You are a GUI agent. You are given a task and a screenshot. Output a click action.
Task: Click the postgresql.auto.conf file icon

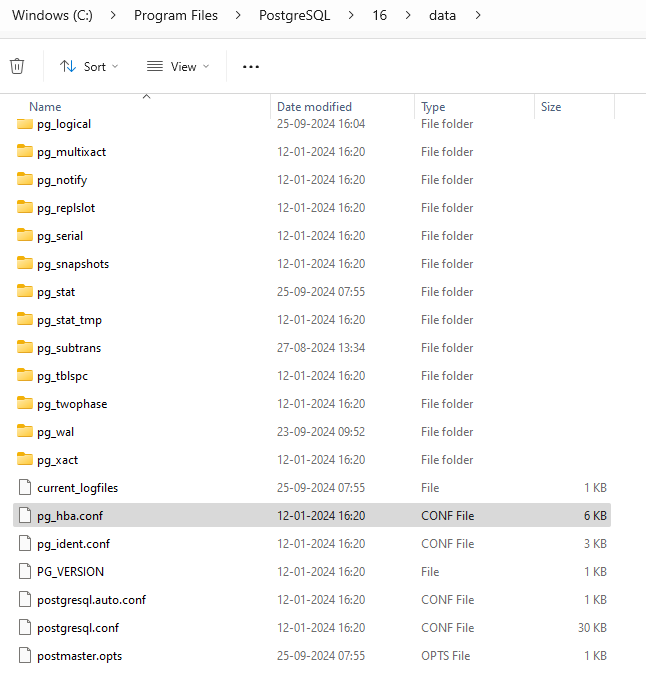tap(25, 599)
